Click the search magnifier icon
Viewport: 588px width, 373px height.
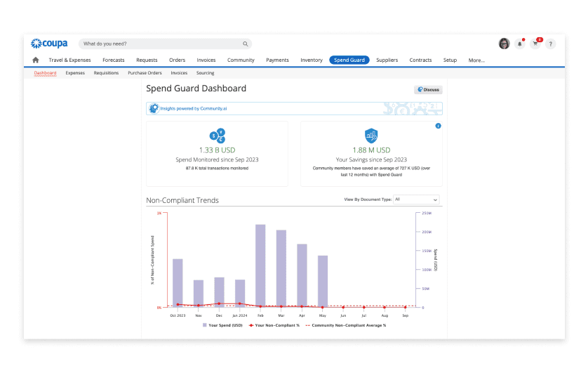pos(246,44)
